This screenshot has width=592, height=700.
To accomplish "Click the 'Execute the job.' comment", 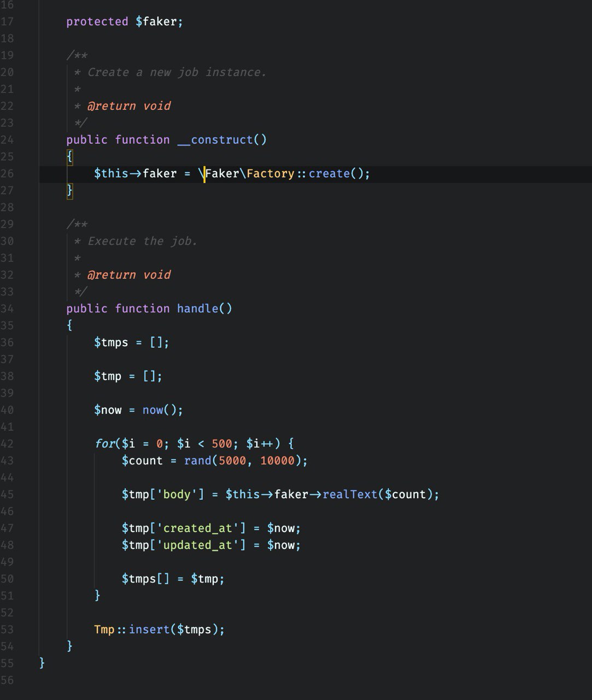I will [x=143, y=241].
